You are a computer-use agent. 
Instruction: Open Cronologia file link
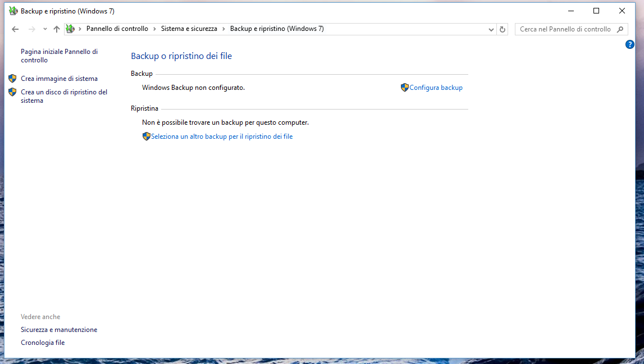coord(43,343)
